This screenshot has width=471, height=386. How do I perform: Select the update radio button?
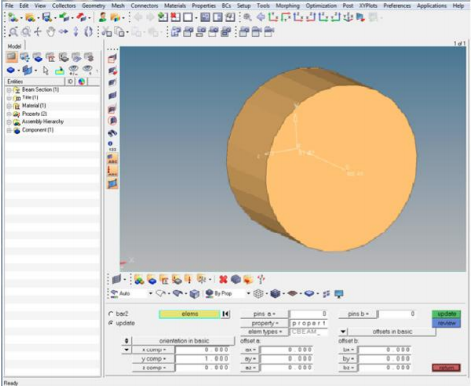(111, 323)
